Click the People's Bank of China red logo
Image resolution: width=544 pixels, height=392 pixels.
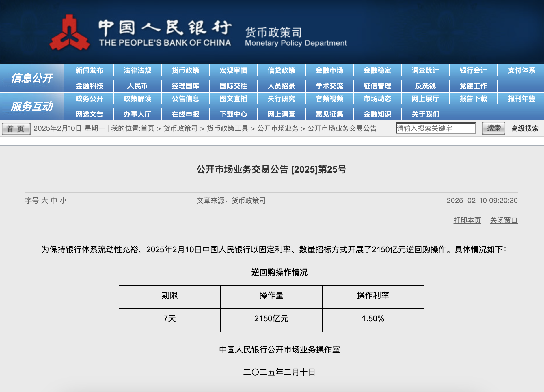pos(69,33)
